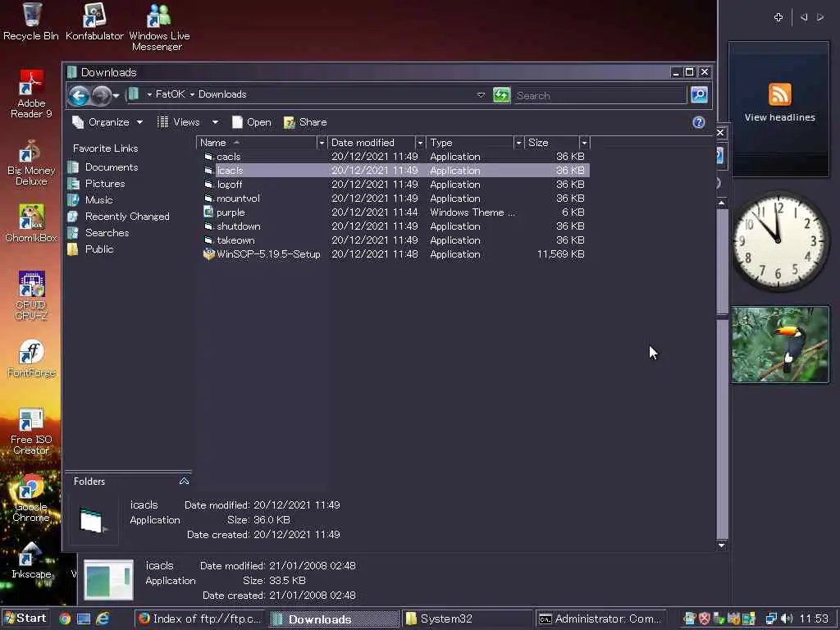840x630 pixels.
Task: Click the analog clock gadget
Action: click(x=780, y=241)
